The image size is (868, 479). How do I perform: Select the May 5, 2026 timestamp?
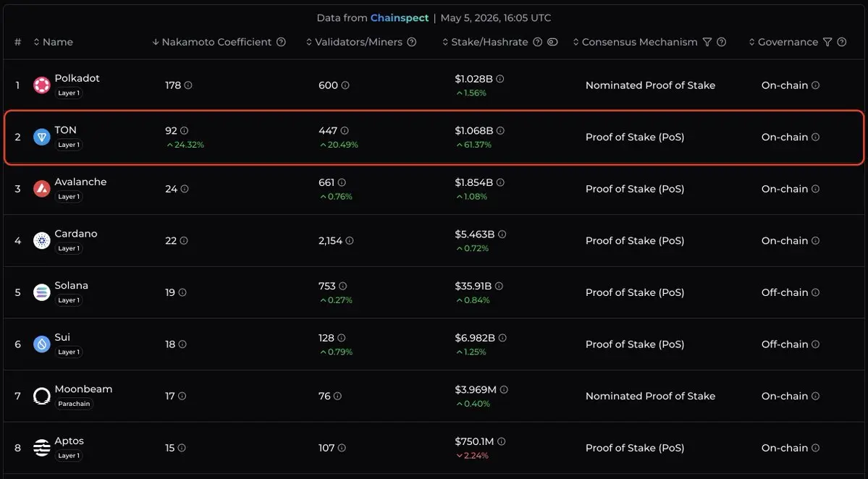click(496, 17)
